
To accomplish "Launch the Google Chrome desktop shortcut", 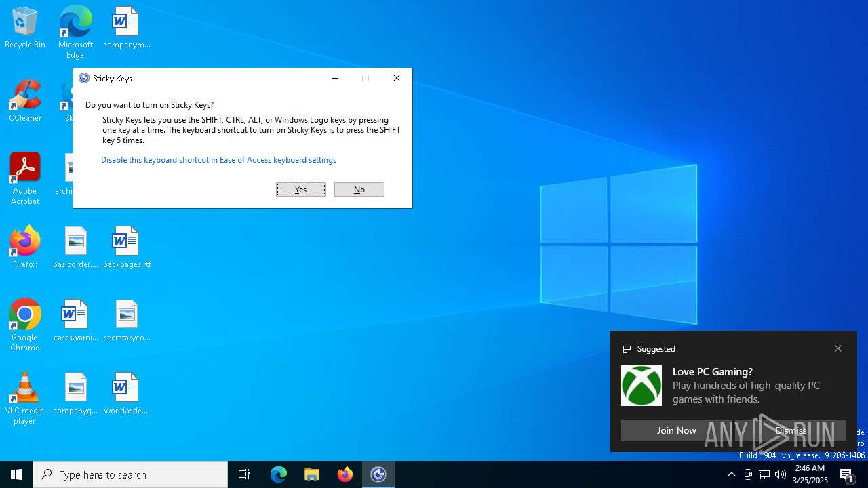I will tap(25, 325).
